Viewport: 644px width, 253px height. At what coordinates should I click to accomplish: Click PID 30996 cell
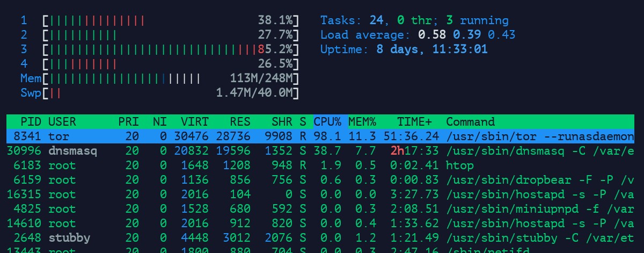24,151
